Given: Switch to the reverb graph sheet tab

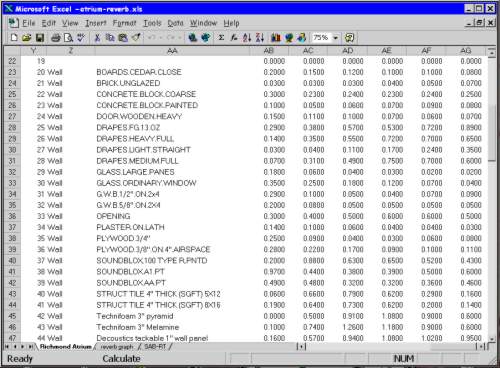Looking at the screenshot, I should (117, 347).
